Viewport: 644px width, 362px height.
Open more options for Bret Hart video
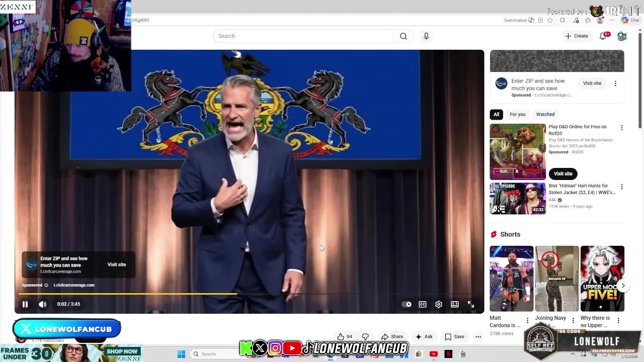click(x=622, y=187)
